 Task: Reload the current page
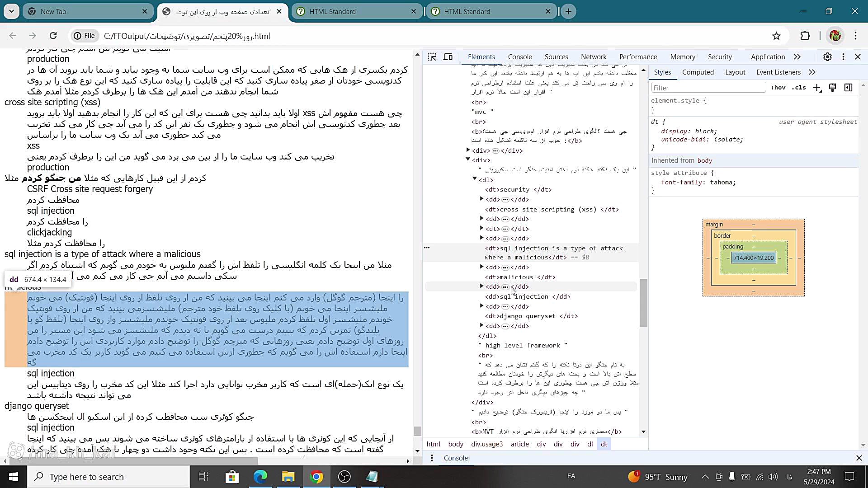pos(53,36)
